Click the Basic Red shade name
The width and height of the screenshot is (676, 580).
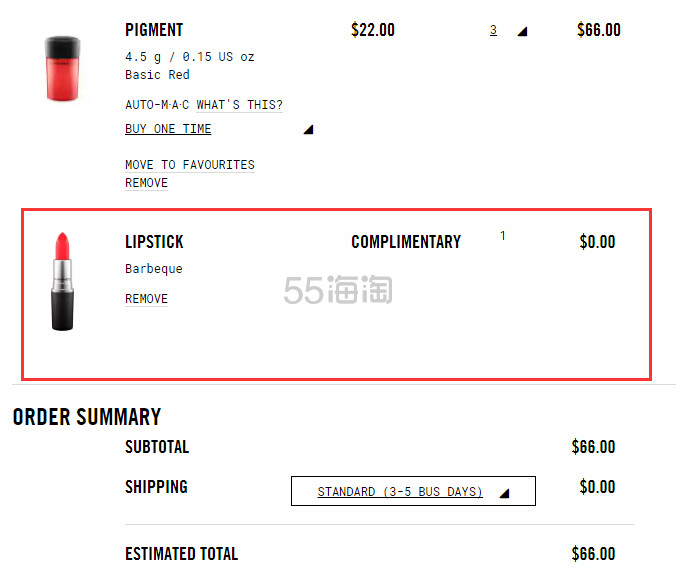click(x=157, y=75)
